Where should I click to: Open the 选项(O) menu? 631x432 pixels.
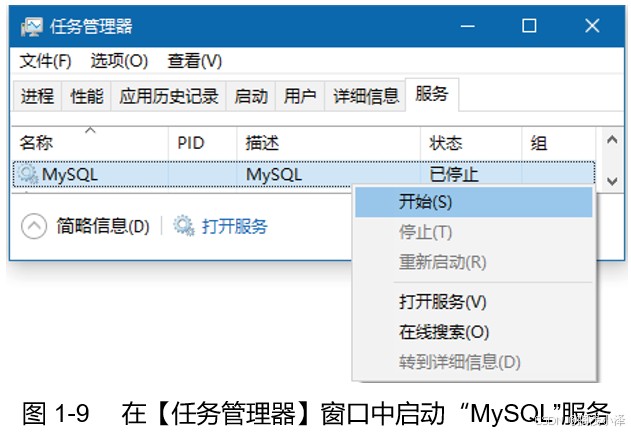coord(119,61)
